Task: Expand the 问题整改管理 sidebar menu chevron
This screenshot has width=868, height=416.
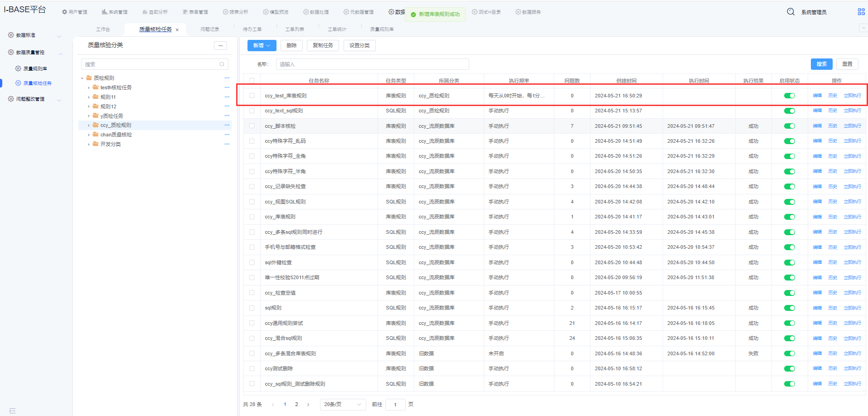Action: 59,100
